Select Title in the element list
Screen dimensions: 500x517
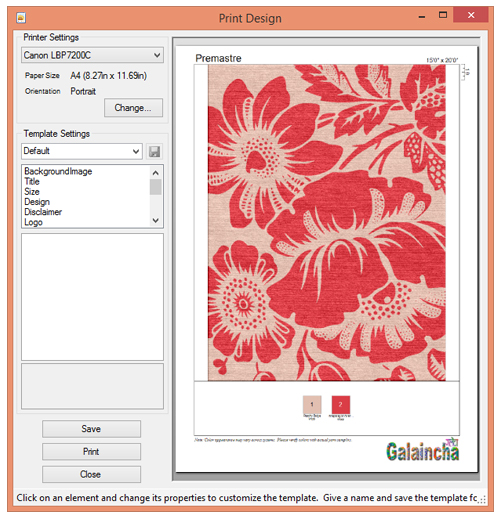coord(32,182)
